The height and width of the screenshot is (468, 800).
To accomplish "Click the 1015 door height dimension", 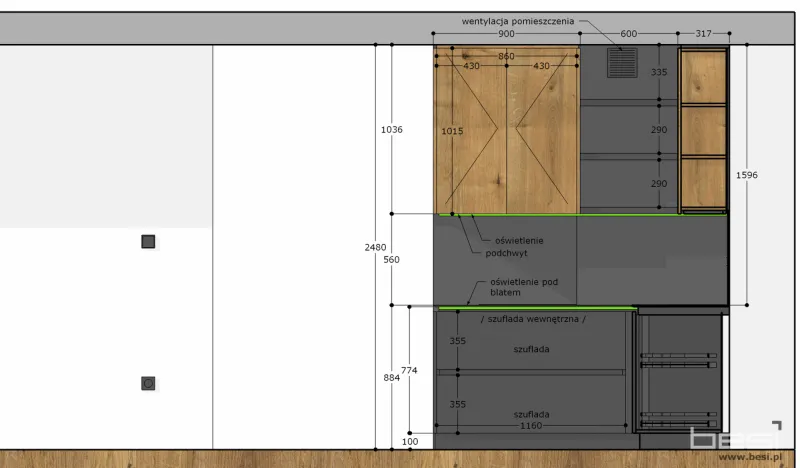I will click(x=452, y=131).
